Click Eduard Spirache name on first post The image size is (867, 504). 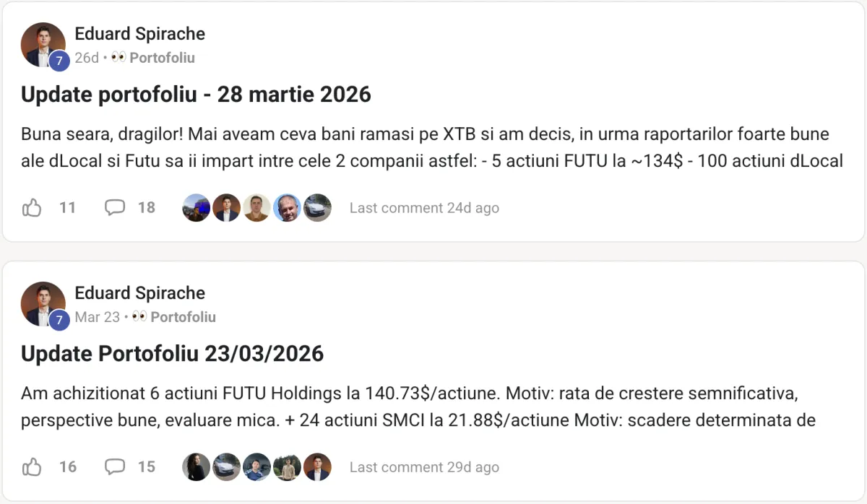pos(140,34)
